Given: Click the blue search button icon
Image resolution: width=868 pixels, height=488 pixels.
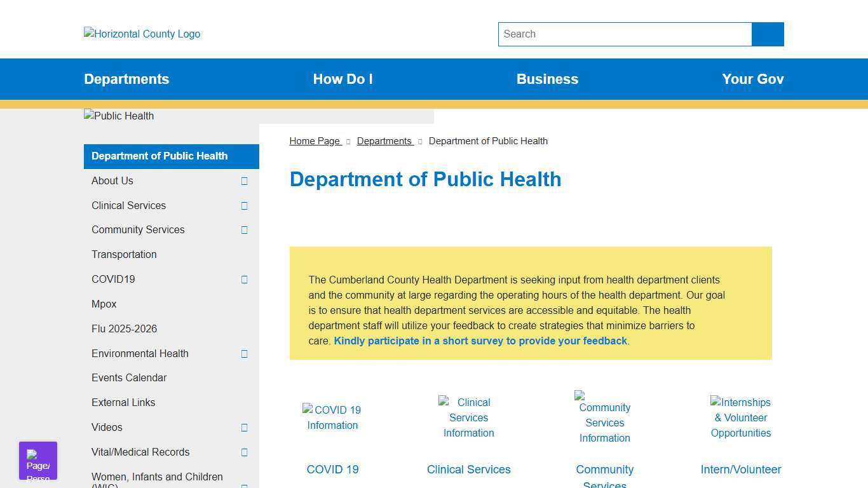Looking at the screenshot, I should 767,34.
